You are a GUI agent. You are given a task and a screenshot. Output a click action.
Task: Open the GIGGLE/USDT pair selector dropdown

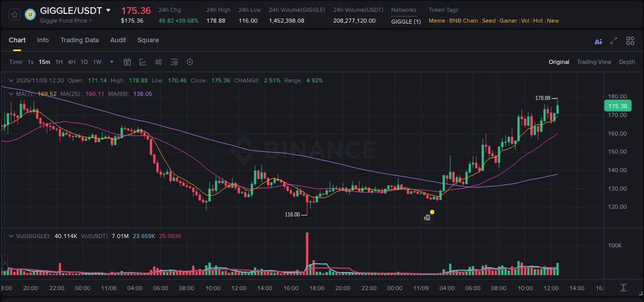coord(108,10)
